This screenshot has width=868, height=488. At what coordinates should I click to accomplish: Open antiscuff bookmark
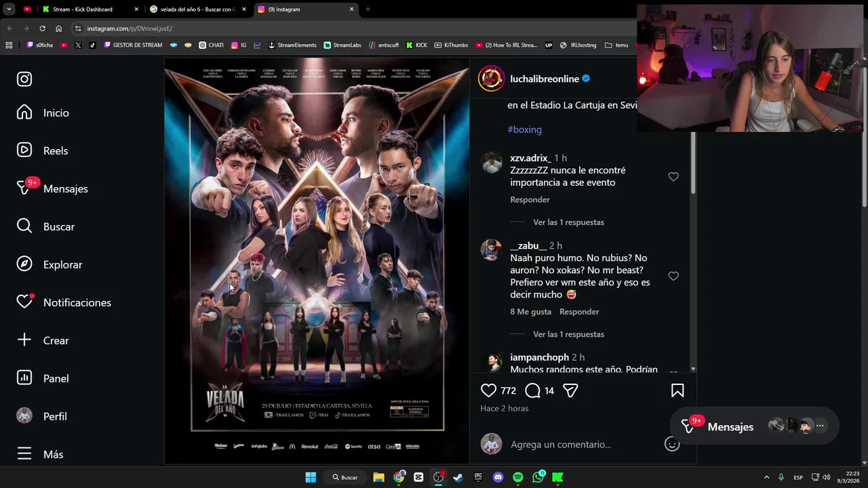click(384, 45)
